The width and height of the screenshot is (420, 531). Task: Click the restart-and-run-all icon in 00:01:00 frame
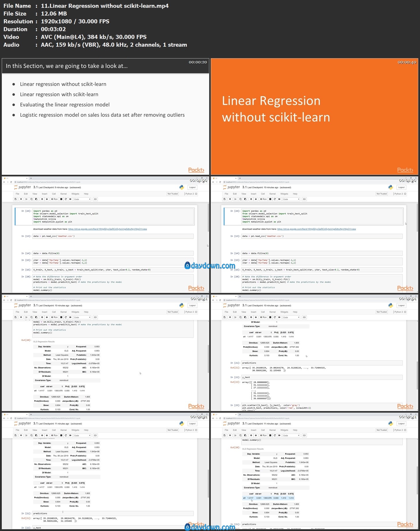pyautogui.click(x=70, y=199)
